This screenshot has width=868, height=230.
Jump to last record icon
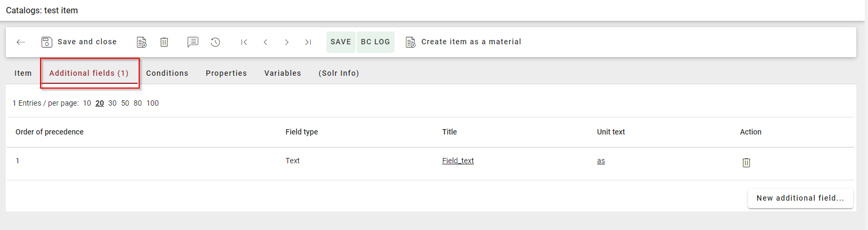(308, 42)
